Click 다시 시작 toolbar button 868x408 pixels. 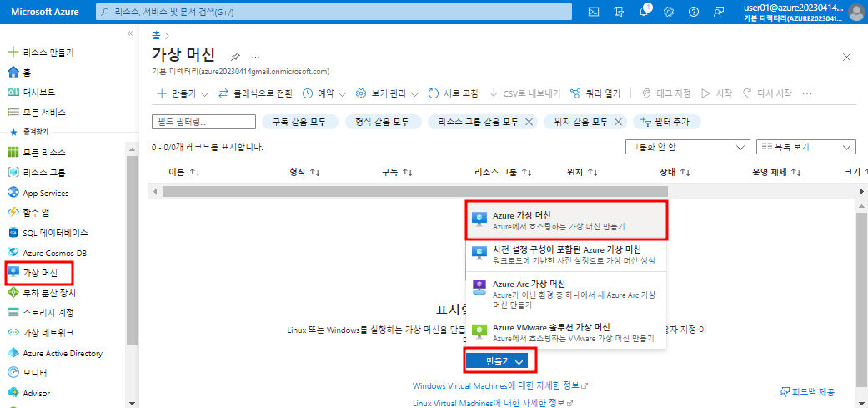coord(767,93)
